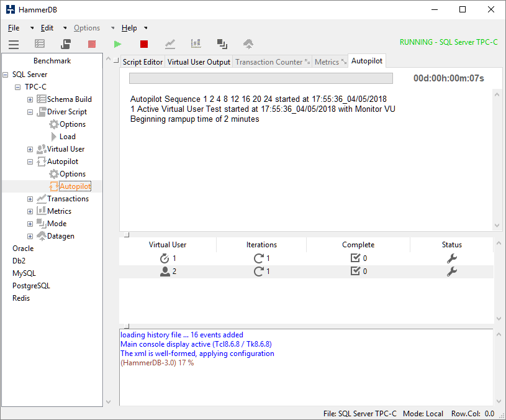Click the dropdown arrow beside Edit
The width and height of the screenshot is (506, 420).
(65, 28)
